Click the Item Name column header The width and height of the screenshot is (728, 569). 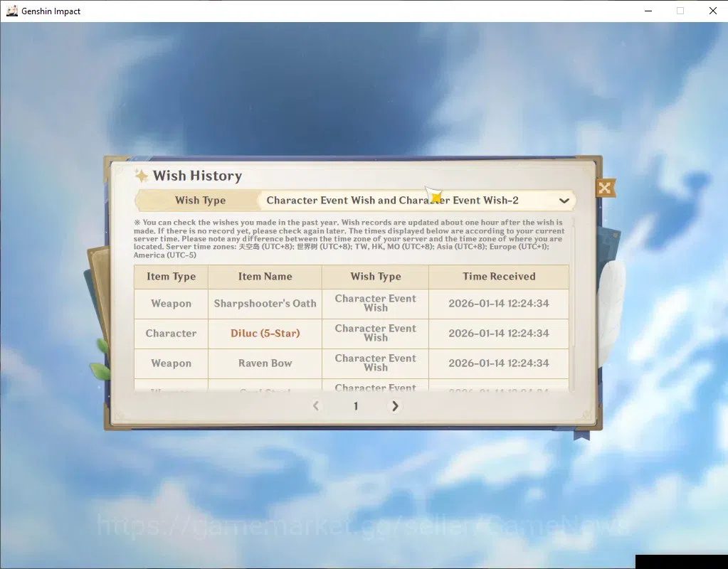click(x=265, y=277)
